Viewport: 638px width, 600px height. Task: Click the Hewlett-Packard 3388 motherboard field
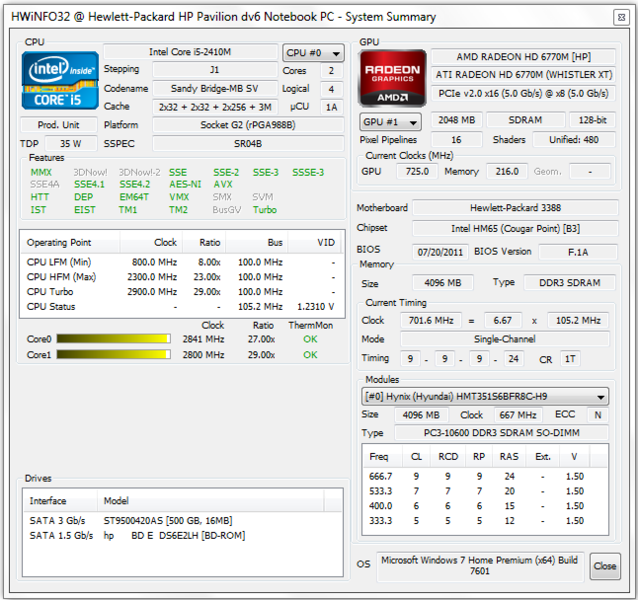[x=516, y=208]
